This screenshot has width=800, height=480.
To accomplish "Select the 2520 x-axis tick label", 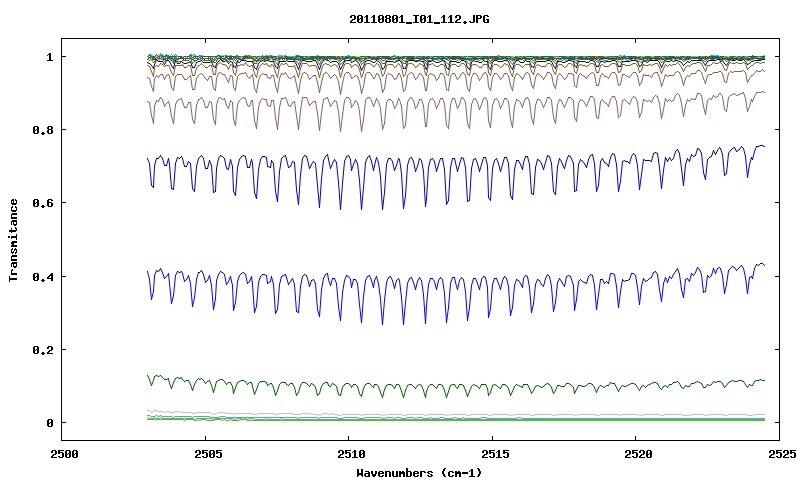I will pyautogui.click(x=639, y=454).
